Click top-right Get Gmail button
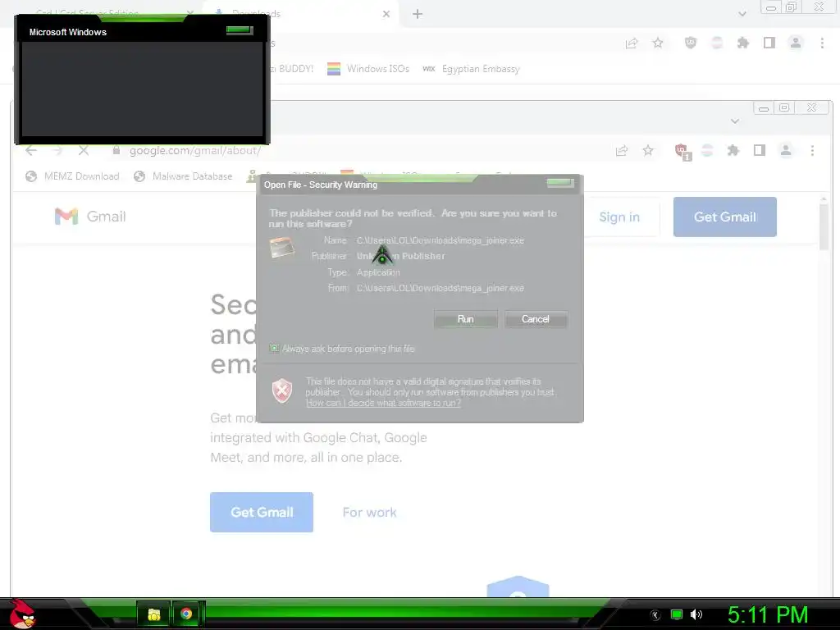 (x=725, y=217)
